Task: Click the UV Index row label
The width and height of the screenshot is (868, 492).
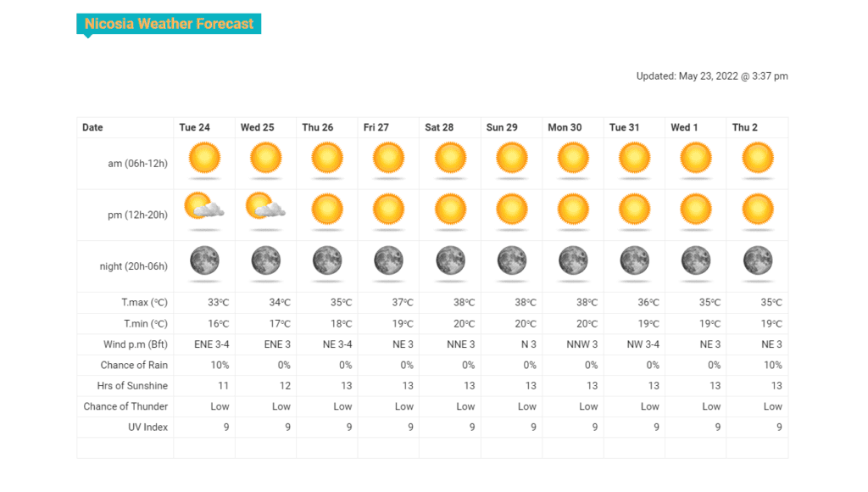Action: [147, 428]
